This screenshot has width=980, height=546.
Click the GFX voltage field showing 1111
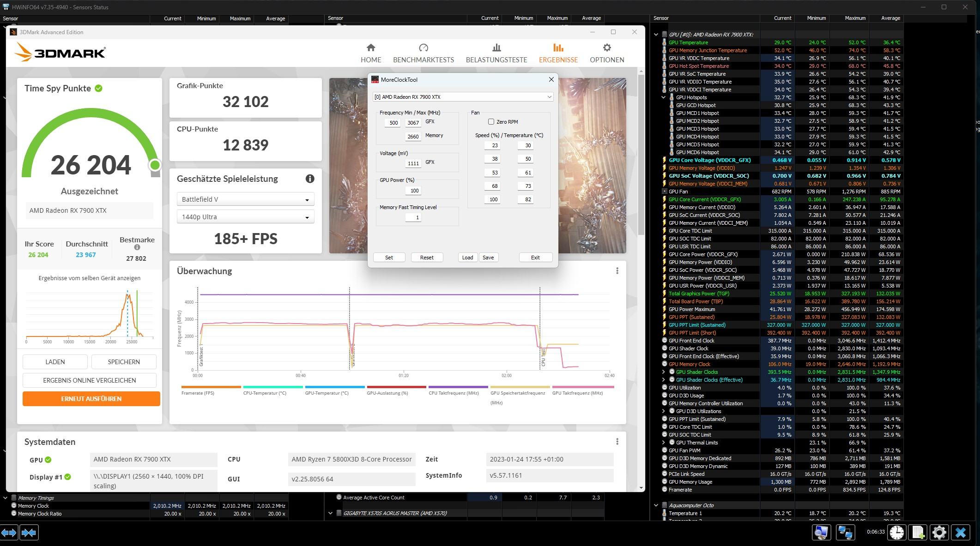click(413, 163)
